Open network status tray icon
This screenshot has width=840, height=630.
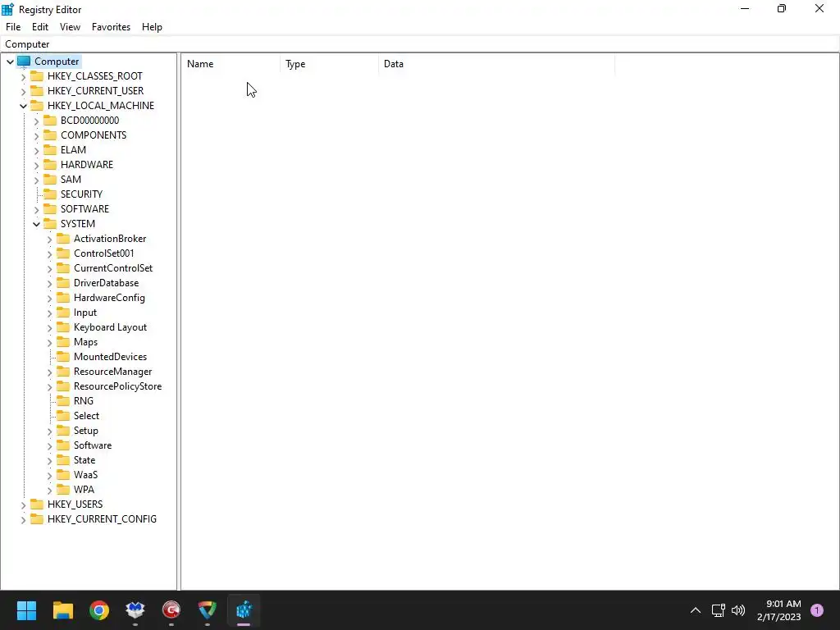click(x=718, y=610)
